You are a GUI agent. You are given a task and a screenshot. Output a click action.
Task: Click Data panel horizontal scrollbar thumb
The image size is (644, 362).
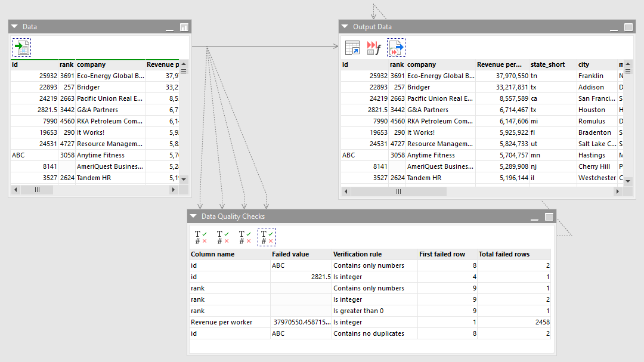(x=37, y=190)
